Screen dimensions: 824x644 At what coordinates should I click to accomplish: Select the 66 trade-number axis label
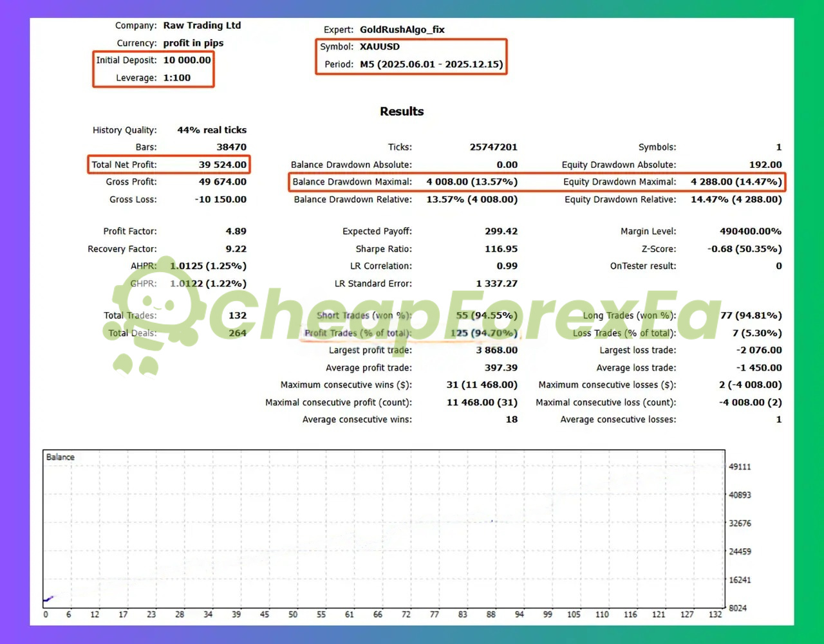point(378,614)
